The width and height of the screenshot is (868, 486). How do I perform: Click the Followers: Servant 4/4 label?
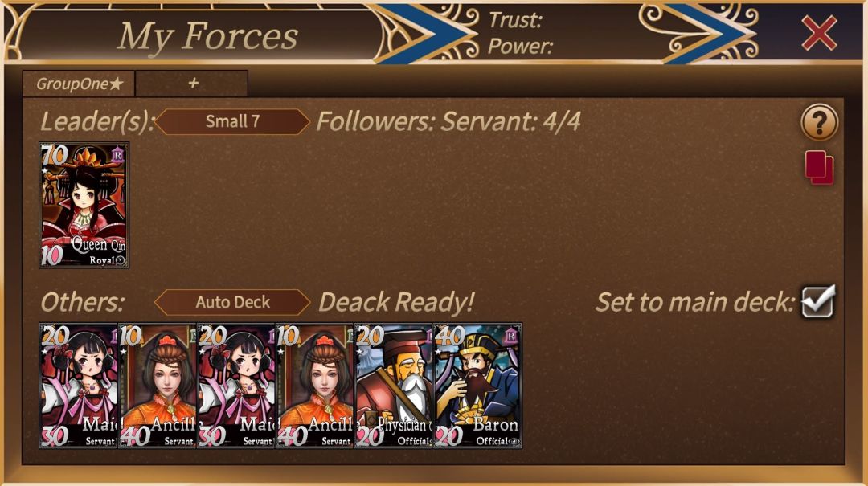[448, 121]
